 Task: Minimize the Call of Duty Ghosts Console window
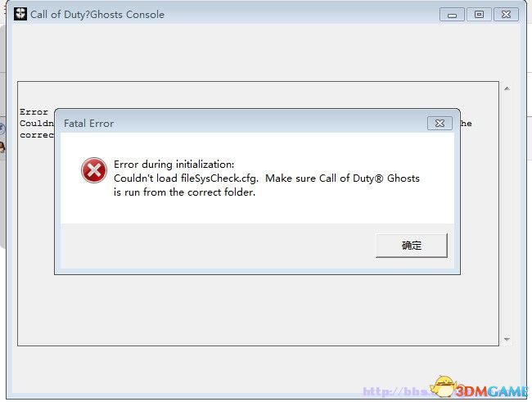(452, 15)
